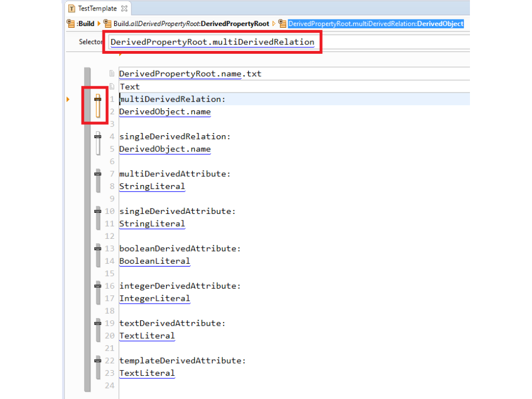This screenshot has height=399, width=532.
Task: Close the TestTemplate editor tab
Action: pyautogui.click(x=124, y=8)
